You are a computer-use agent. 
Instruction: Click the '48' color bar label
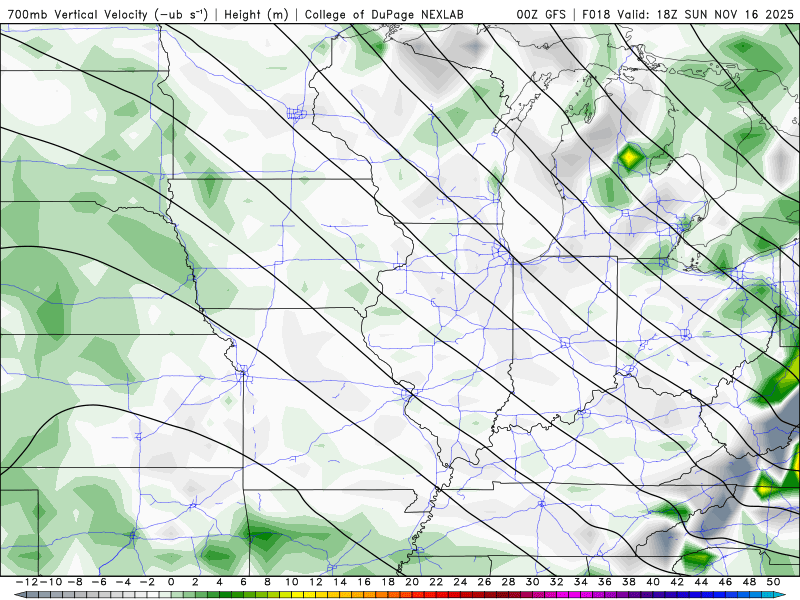(749, 582)
